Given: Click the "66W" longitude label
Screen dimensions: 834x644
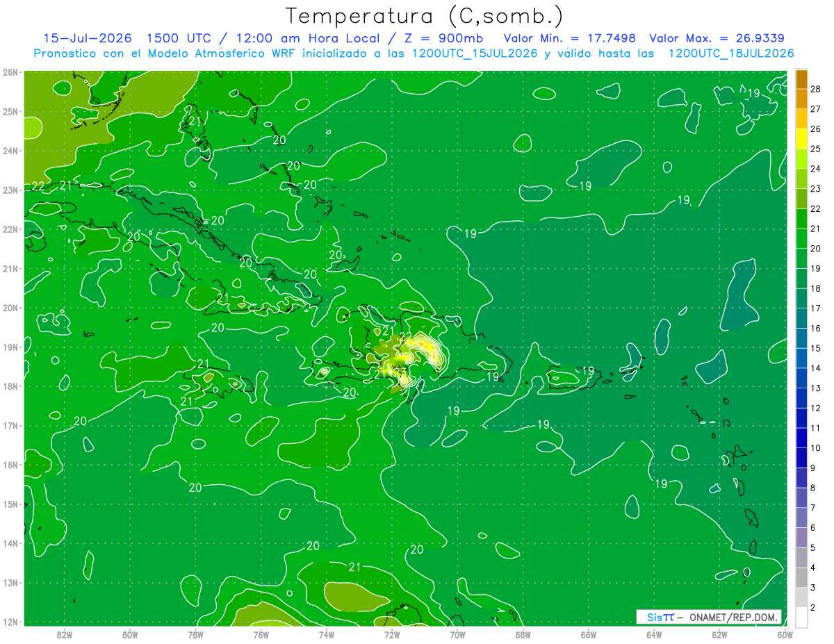Looking at the screenshot, I should click(589, 634).
